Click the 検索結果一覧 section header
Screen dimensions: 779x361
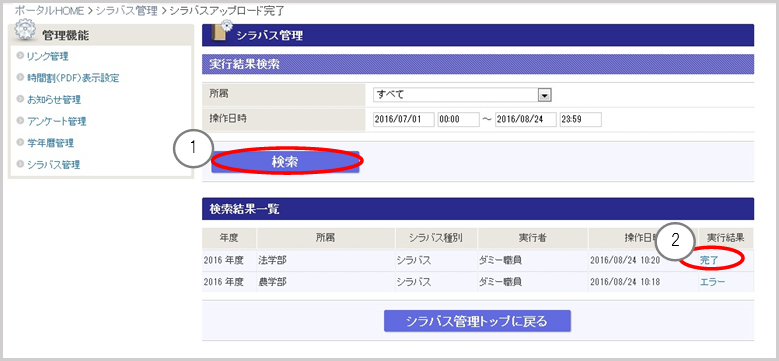point(478,209)
